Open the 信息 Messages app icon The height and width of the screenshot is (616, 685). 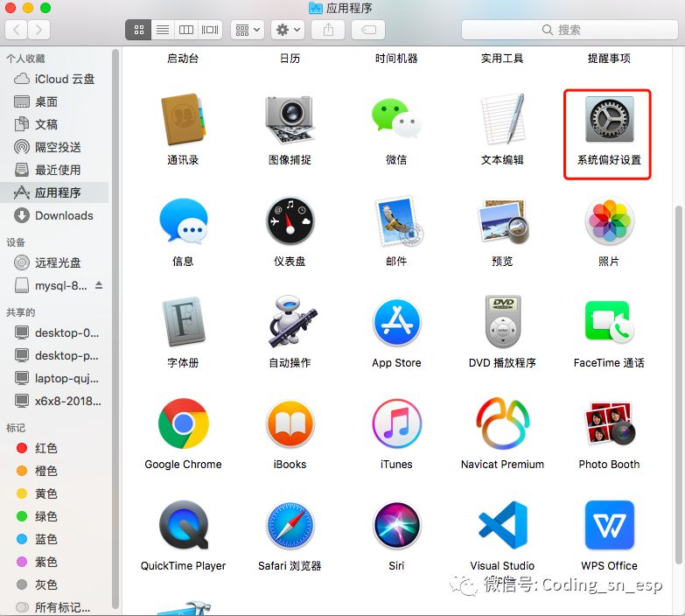click(183, 221)
